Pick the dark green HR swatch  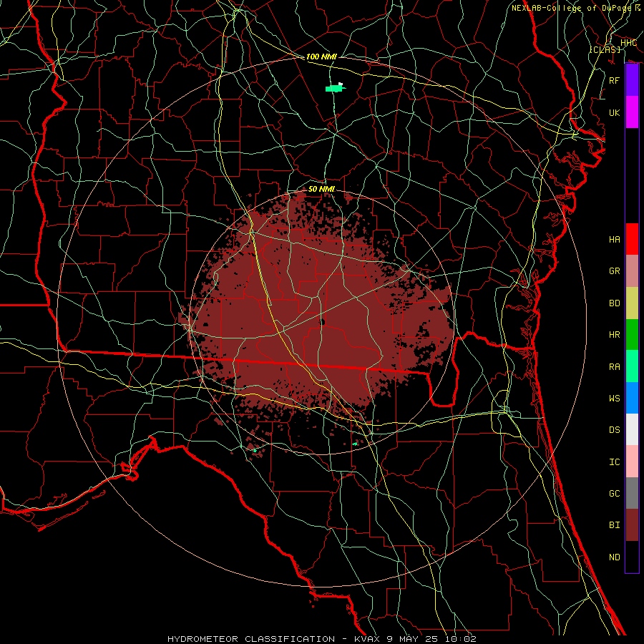point(632,335)
